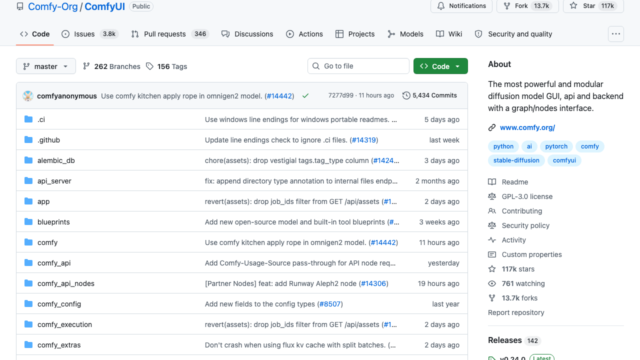This screenshot has height=360, width=640.
Task: Open the blueprints folder
Action: (x=53, y=222)
